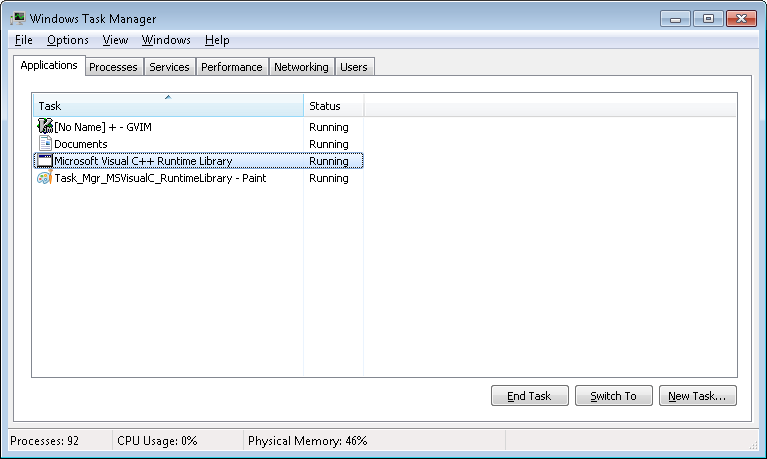This screenshot has width=767, height=459.
Task: Close the Windows Task Manager window
Action: click(x=741, y=19)
